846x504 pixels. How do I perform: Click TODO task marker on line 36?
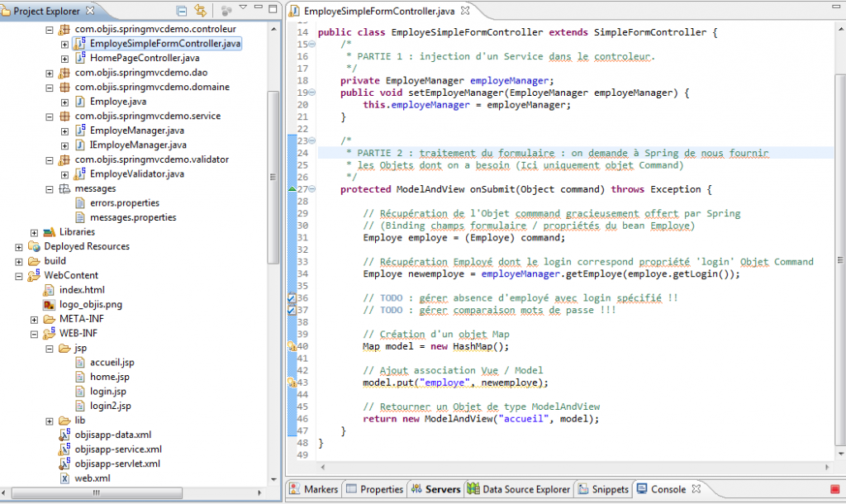(292, 298)
